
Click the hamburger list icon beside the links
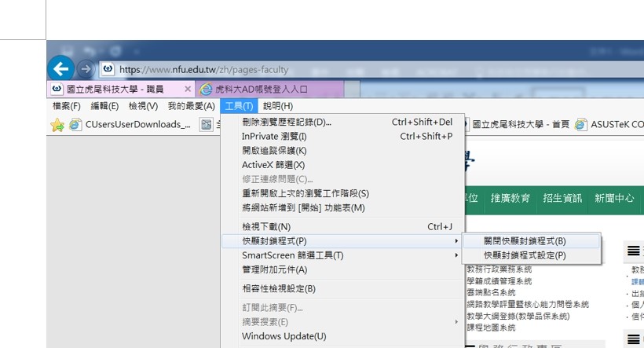(633, 251)
